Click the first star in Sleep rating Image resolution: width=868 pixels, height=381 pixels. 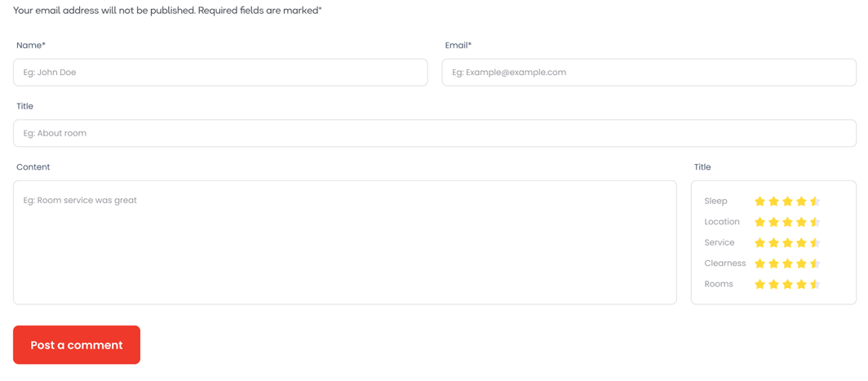pyautogui.click(x=760, y=201)
